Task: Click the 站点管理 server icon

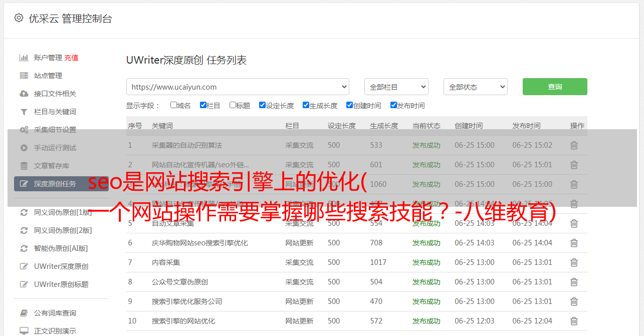Action: [24, 76]
